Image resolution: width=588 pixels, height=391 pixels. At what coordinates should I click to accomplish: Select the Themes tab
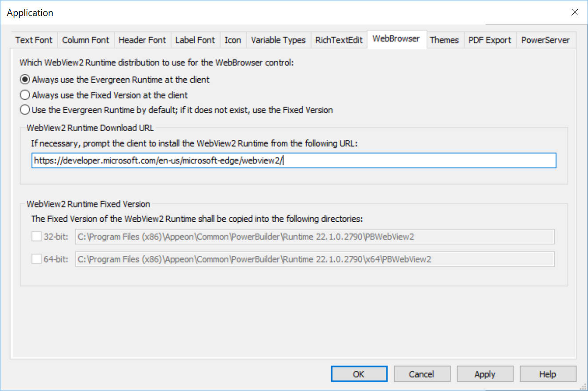point(444,40)
